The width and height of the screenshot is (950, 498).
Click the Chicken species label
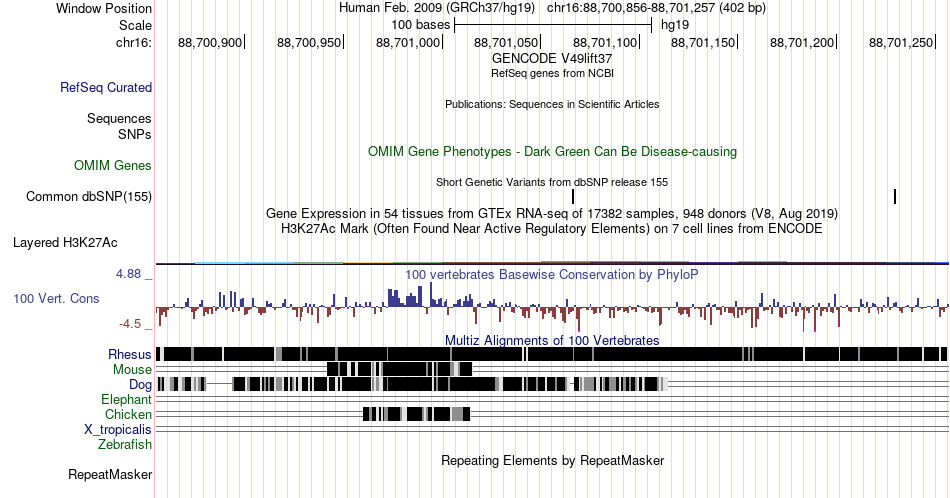point(128,414)
